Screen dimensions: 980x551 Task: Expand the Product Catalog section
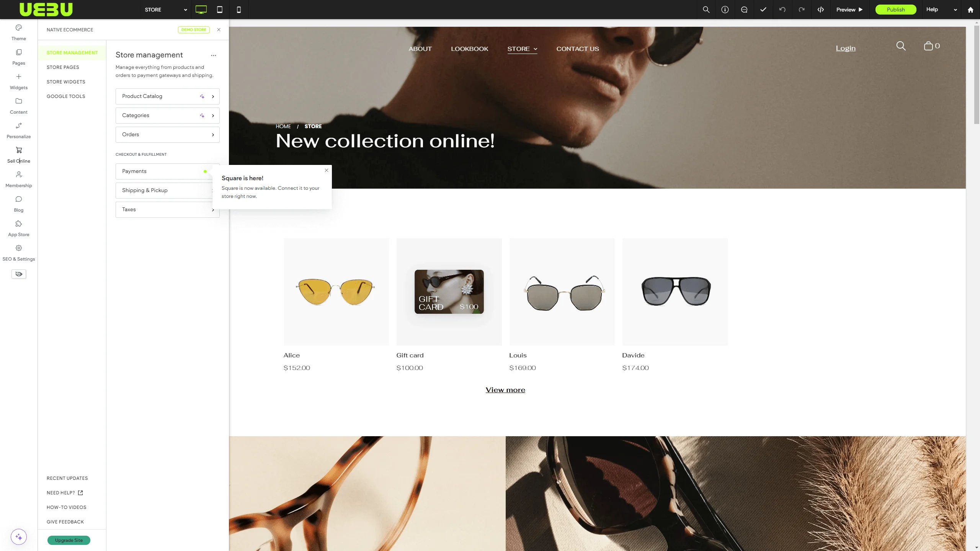coord(213,96)
